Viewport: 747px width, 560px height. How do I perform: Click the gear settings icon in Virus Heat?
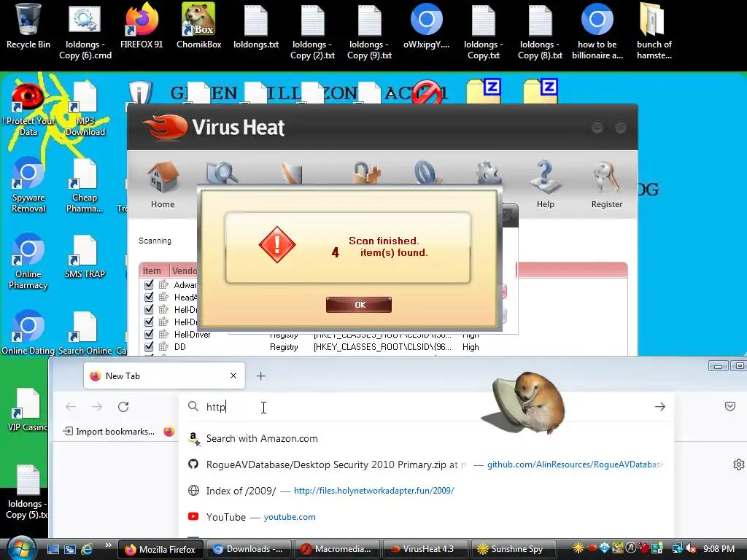click(488, 174)
